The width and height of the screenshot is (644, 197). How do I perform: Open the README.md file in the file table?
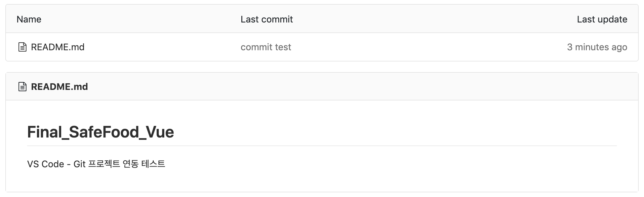click(x=58, y=47)
